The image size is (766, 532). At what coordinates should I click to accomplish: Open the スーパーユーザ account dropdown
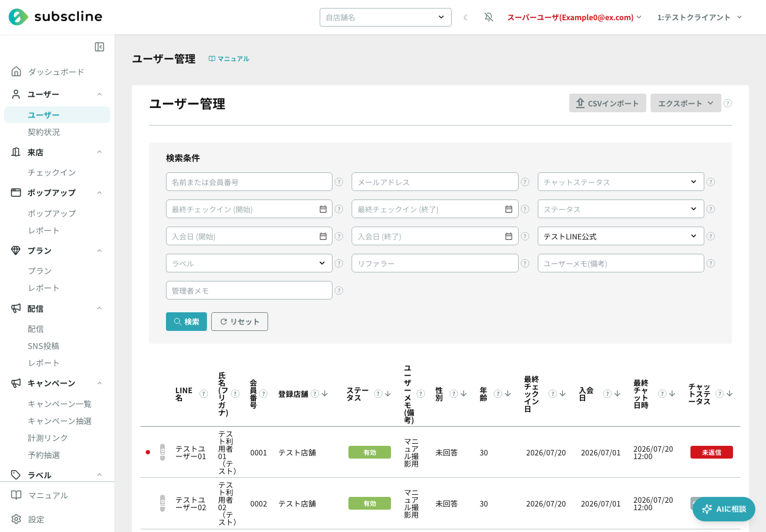(574, 18)
